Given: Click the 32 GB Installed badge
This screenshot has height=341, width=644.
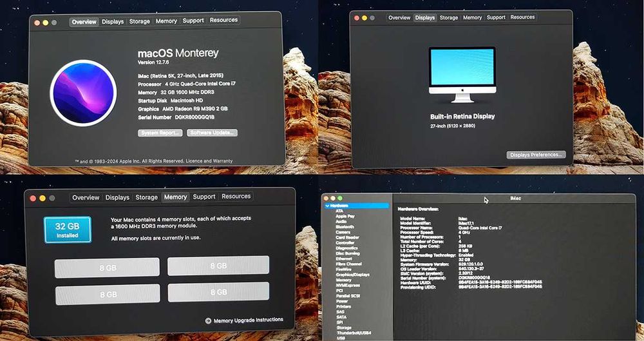Looking at the screenshot, I should [x=68, y=229].
